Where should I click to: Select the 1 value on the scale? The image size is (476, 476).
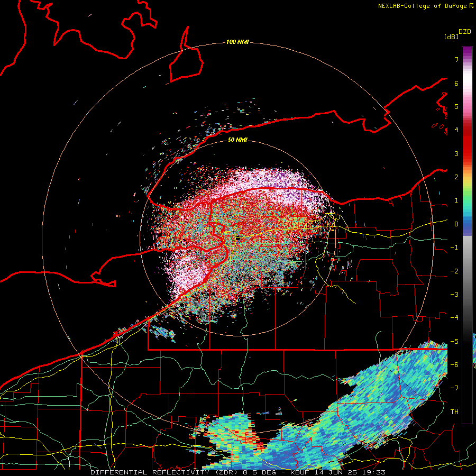tap(456, 200)
